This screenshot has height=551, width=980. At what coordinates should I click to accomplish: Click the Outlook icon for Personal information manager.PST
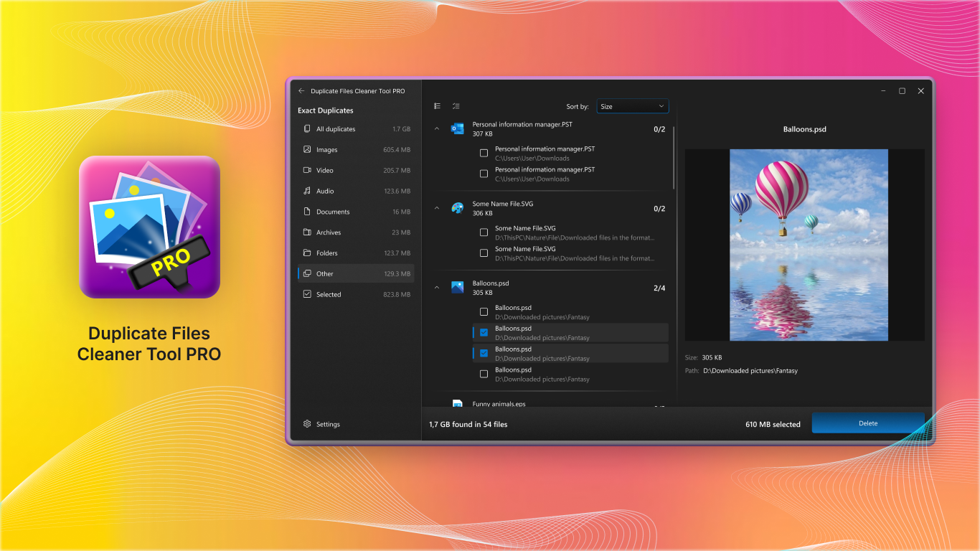click(x=457, y=128)
